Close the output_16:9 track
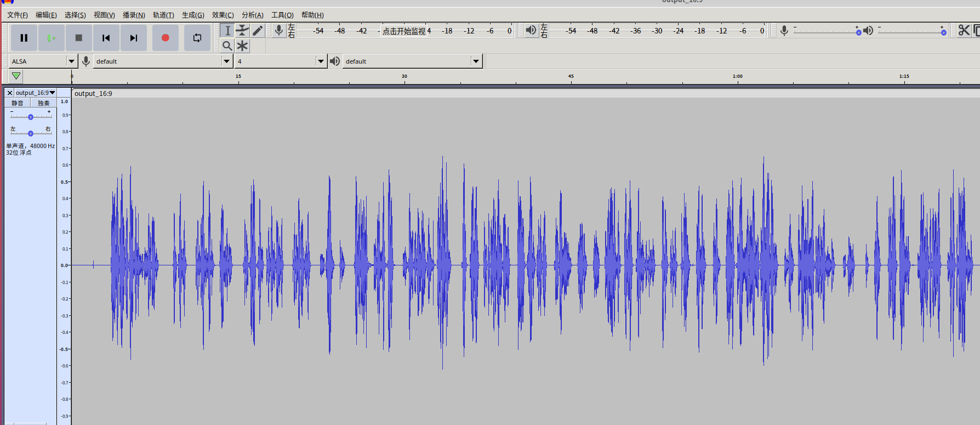The width and height of the screenshot is (980, 425). pos(10,93)
